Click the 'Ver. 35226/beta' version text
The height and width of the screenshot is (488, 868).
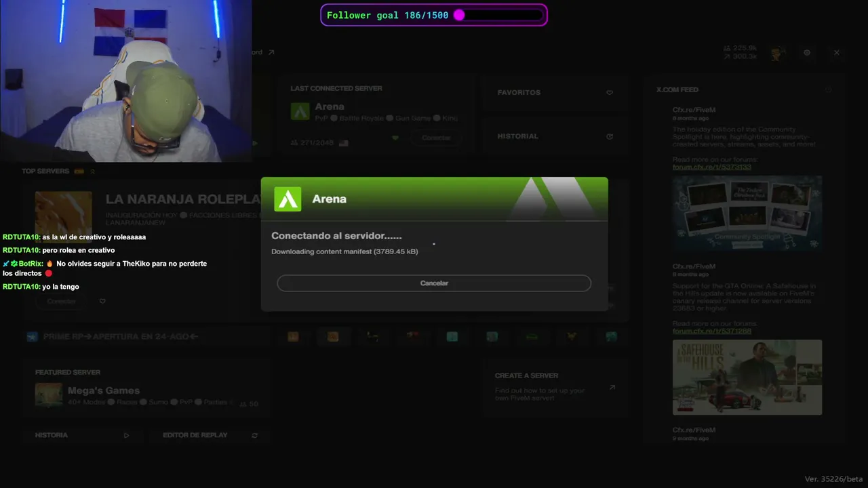click(833, 479)
